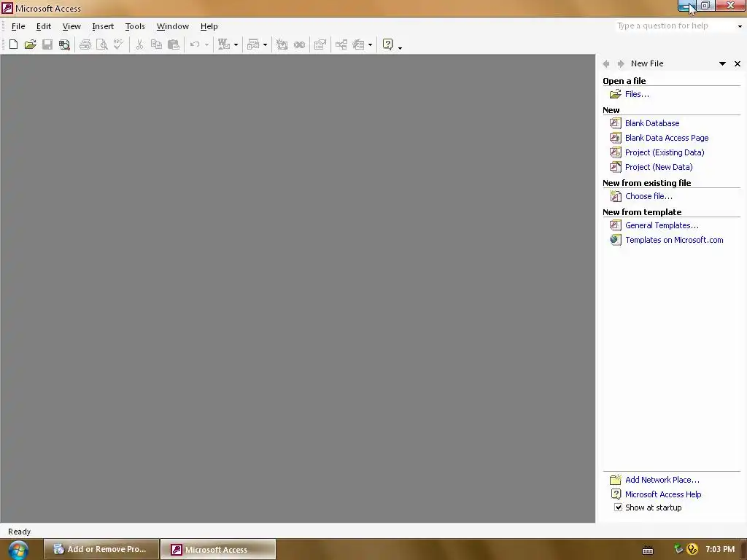This screenshot has height=560, width=747.
Task: Click the Choose file... link
Action: click(x=649, y=196)
